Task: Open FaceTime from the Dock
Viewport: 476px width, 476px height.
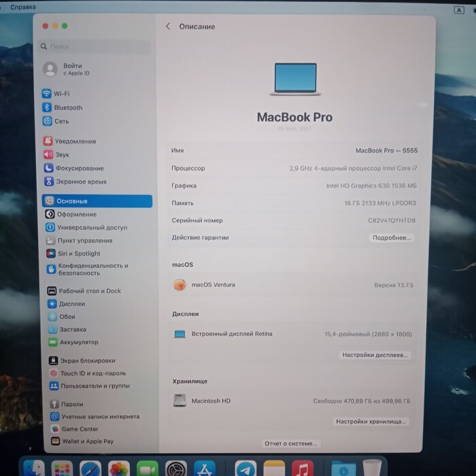Action: [148, 468]
